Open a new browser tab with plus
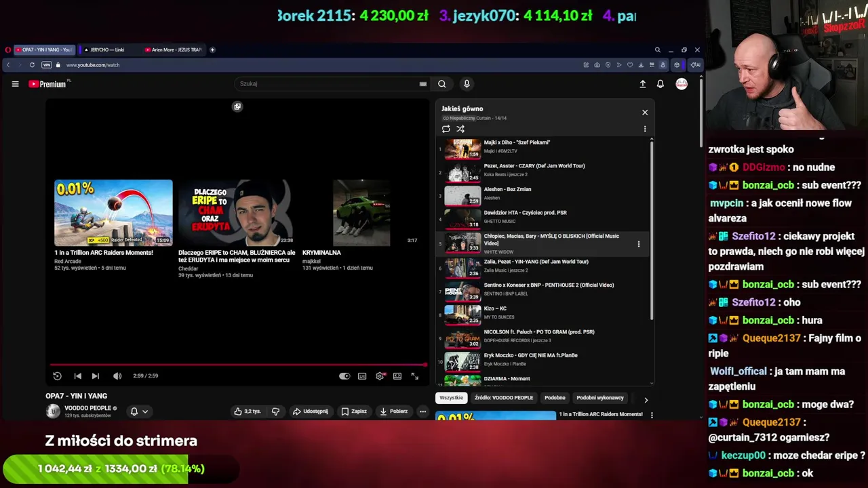Screen dimensions: 868x488 212,49
